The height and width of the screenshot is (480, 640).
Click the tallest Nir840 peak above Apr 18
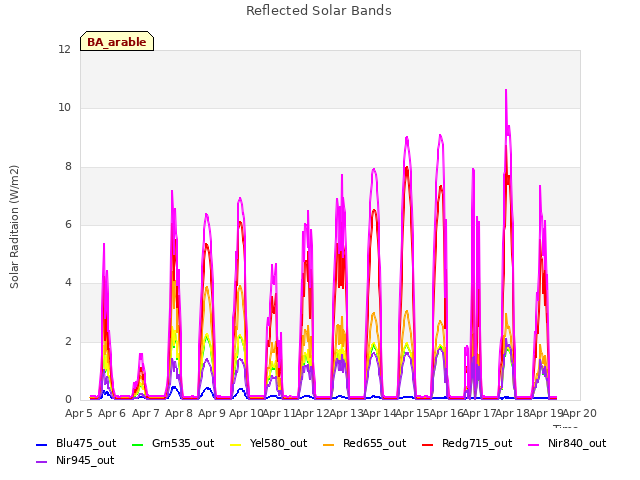pos(506,90)
